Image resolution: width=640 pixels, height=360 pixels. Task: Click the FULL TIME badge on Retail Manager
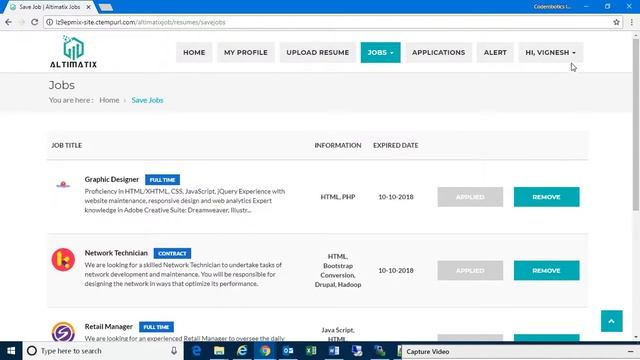click(156, 327)
